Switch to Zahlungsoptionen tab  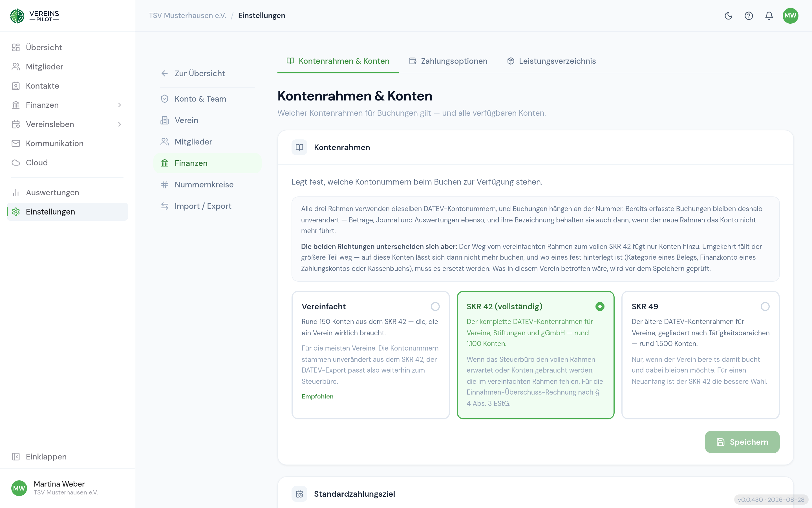tap(448, 61)
